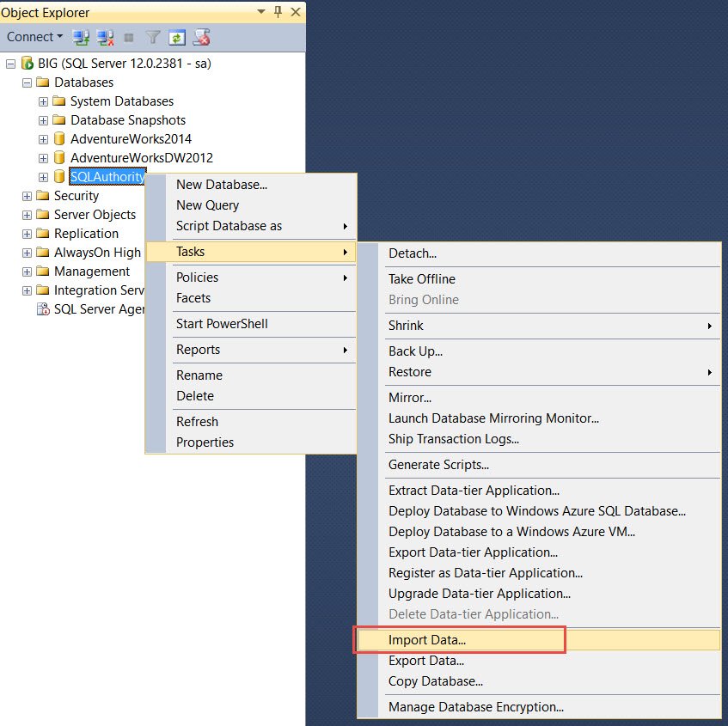Open the Policies submenu
The image size is (728, 726).
pyautogui.click(x=251, y=278)
